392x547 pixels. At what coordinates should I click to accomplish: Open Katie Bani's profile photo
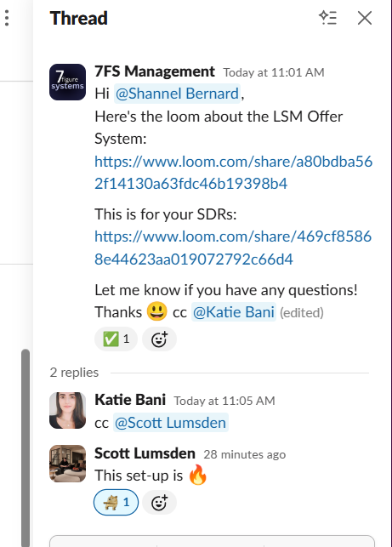click(67, 410)
